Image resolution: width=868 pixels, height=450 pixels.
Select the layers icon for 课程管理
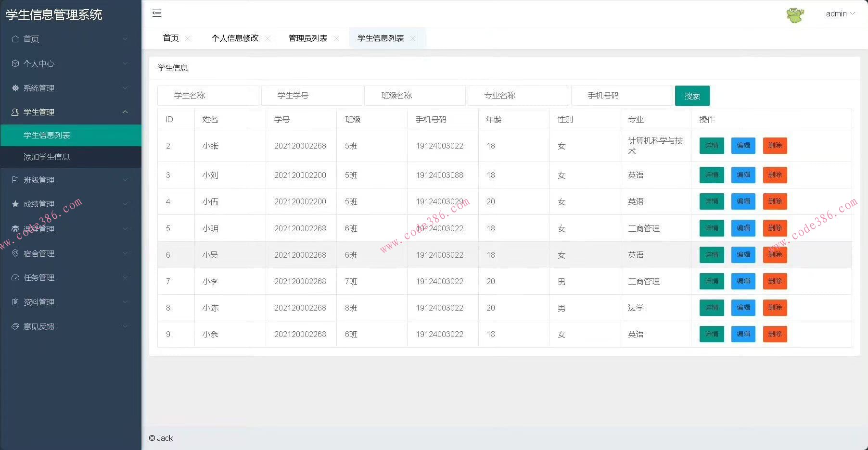[15, 229]
